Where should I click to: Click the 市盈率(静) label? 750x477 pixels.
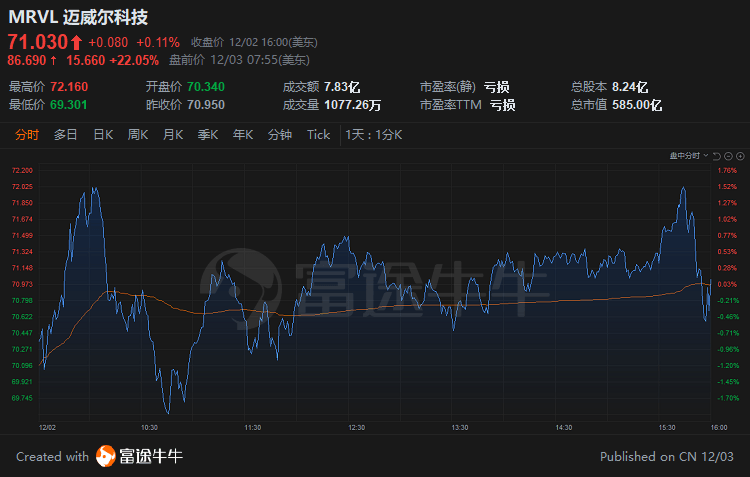448,87
